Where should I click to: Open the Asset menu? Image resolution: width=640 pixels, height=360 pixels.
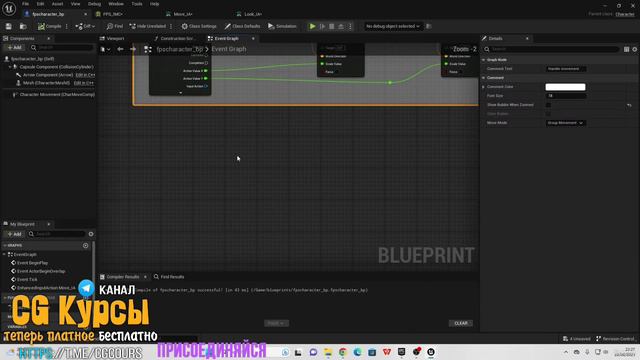pyautogui.click(x=57, y=4)
